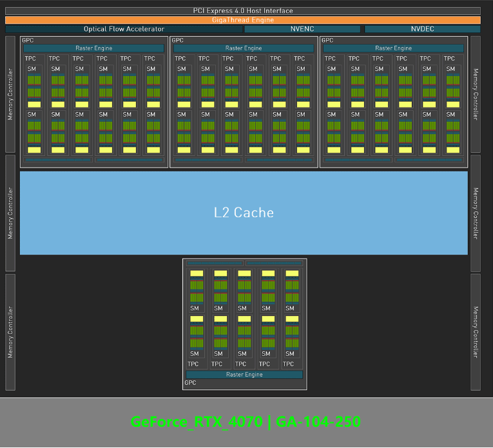Select the orange GigaThread Engine bar

click(243, 20)
